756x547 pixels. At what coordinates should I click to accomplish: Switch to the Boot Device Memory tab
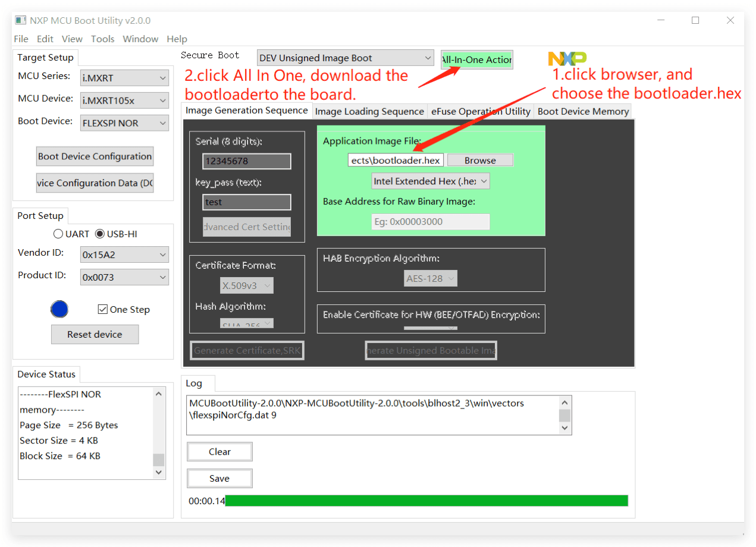pyautogui.click(x=583, y=111)
